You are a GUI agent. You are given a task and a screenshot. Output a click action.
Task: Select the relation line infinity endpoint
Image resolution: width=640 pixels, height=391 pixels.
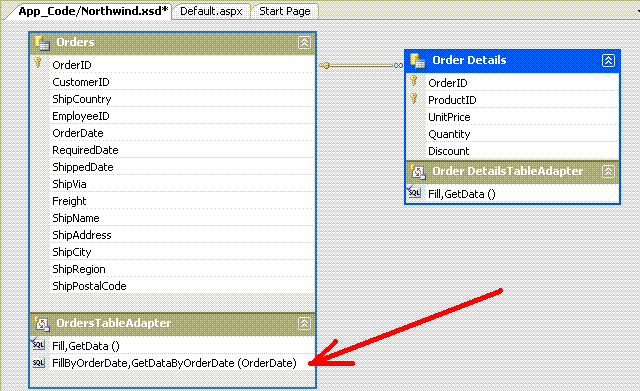click(x=398, y=65)
